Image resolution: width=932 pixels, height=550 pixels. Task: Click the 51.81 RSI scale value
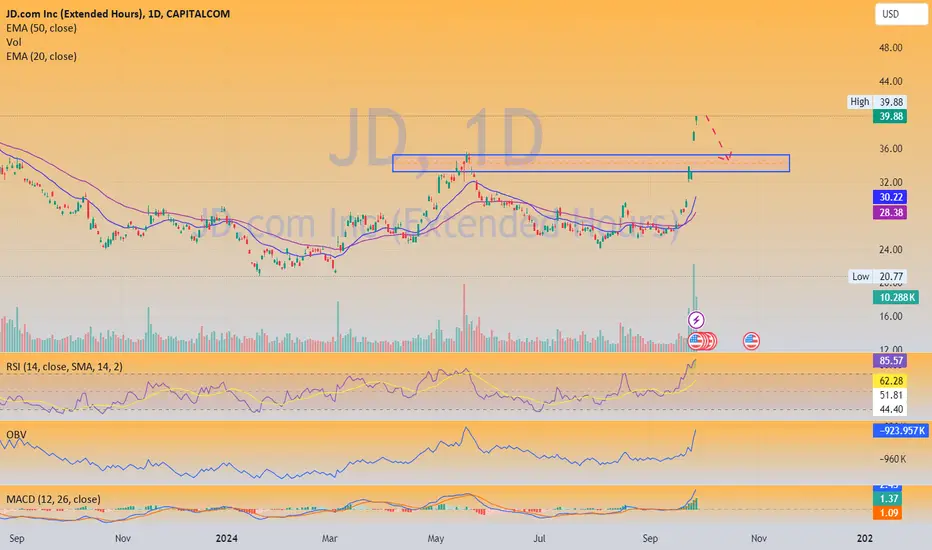(890, 395)
